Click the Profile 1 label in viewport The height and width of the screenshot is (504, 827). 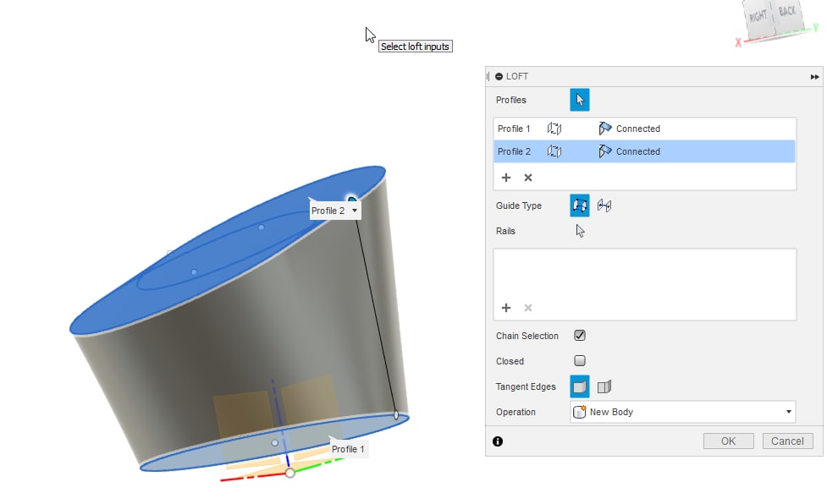(348, 449)
